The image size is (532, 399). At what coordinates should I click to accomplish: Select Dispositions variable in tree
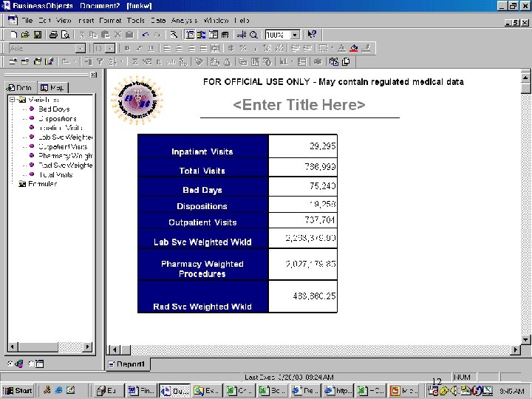coord(58,118)
